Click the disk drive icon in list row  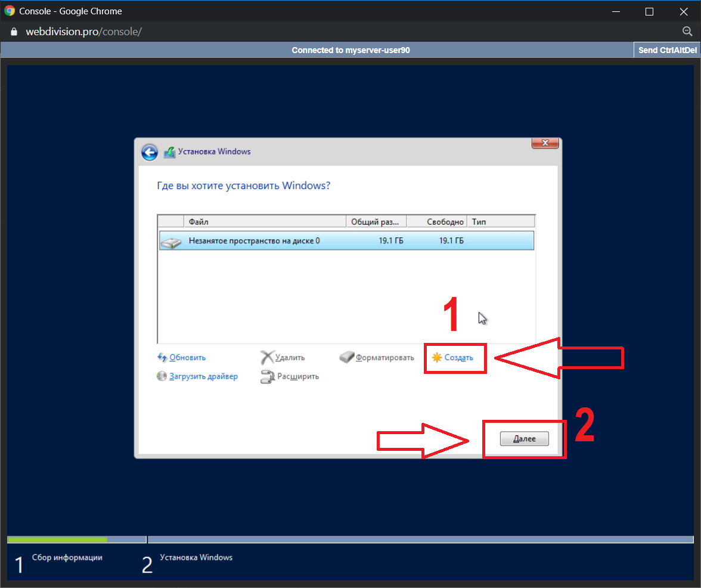(171, 242)
